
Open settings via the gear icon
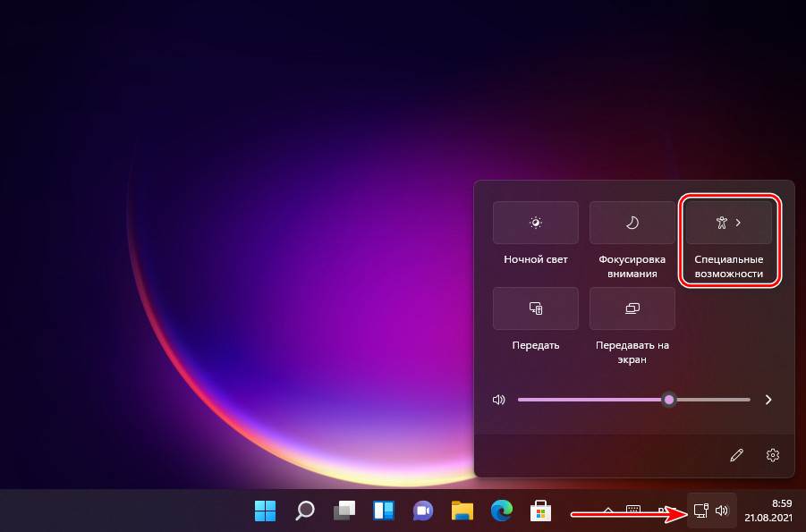coord(773,455)
